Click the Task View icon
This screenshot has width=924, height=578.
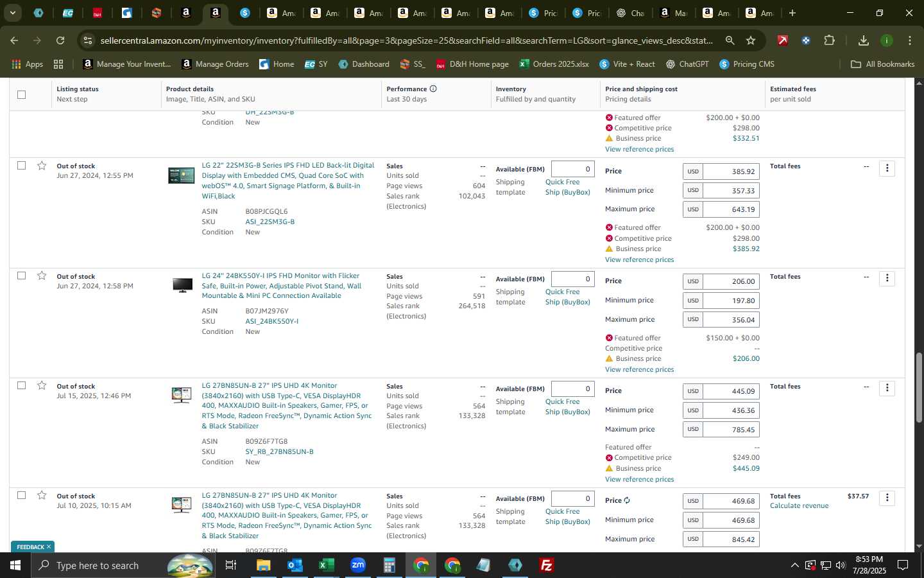tap(230, 565)
